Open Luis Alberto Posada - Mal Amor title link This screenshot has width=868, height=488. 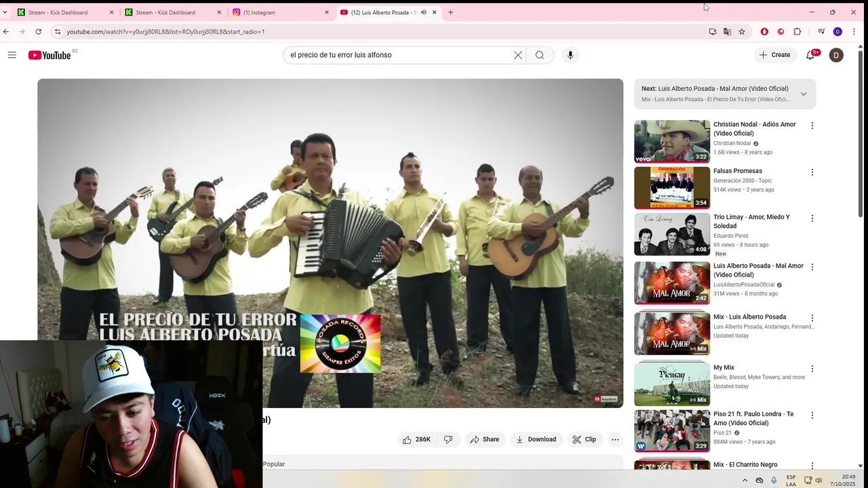pos(758,270)
